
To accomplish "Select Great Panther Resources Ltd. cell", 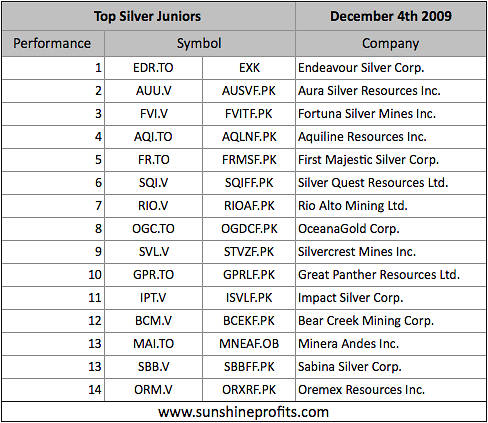I will pos(391,275).
